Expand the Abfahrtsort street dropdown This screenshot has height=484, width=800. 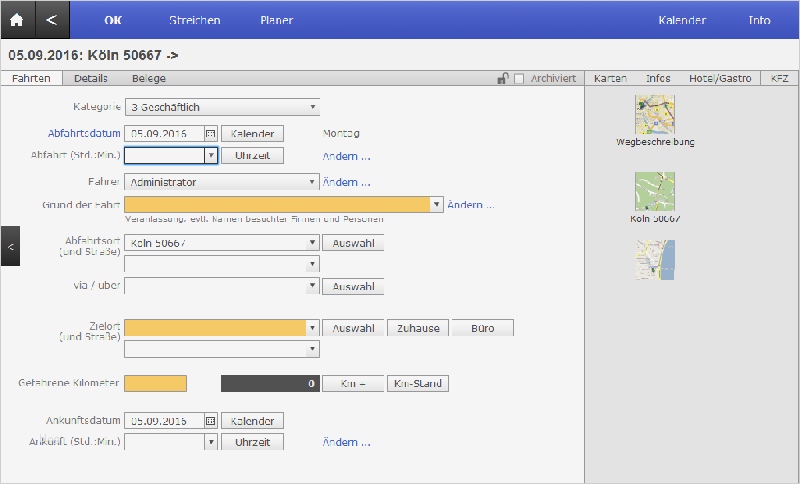click(222, 264)
